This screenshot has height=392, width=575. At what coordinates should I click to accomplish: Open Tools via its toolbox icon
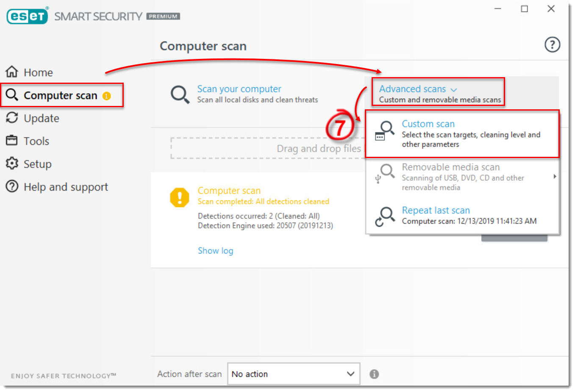point(12,141)
